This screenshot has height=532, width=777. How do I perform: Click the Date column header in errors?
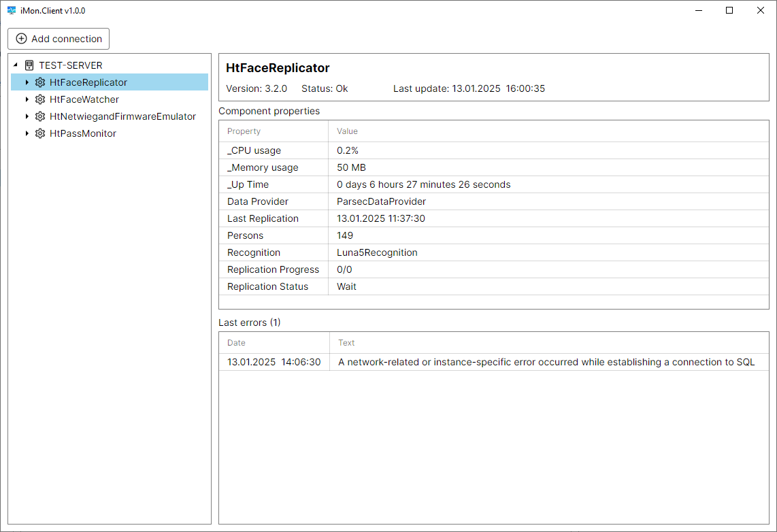[x=236, y=343]
